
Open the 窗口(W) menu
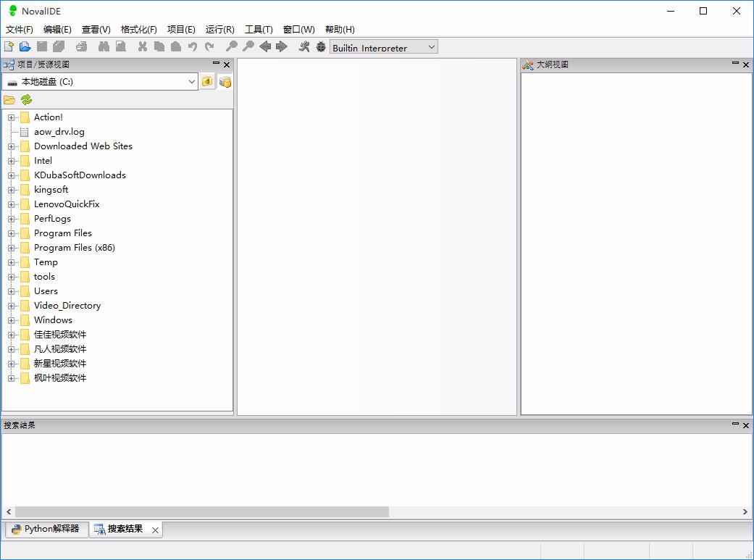[x=298, y=30]
